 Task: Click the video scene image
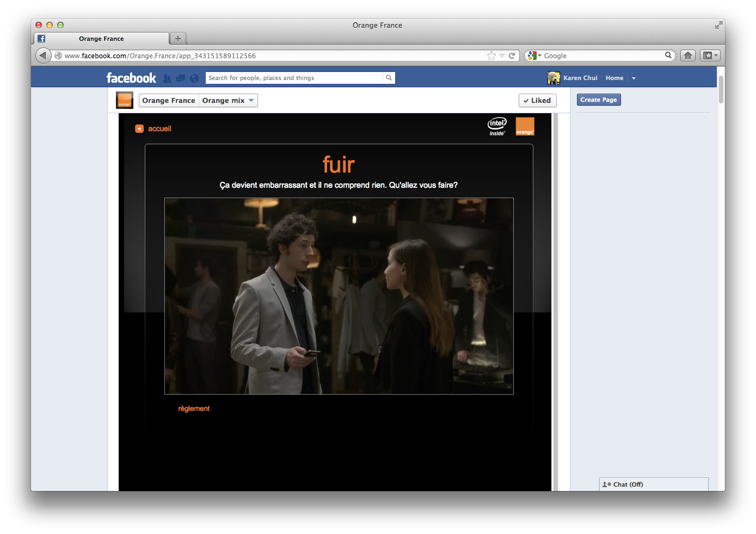tap(339, 296)
